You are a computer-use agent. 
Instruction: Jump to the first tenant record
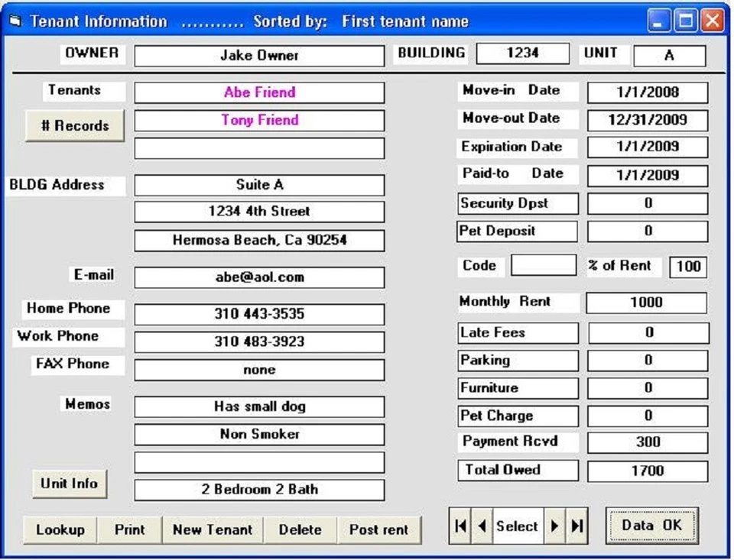[460, 526]
